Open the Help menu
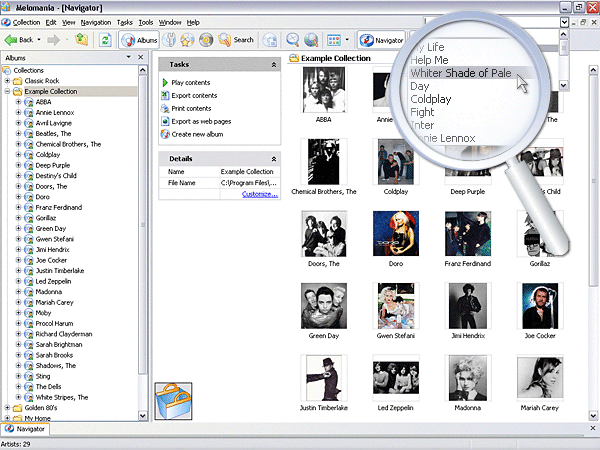Screen dimensions: 600x450 pyautogui.click(x=193, y=23)
